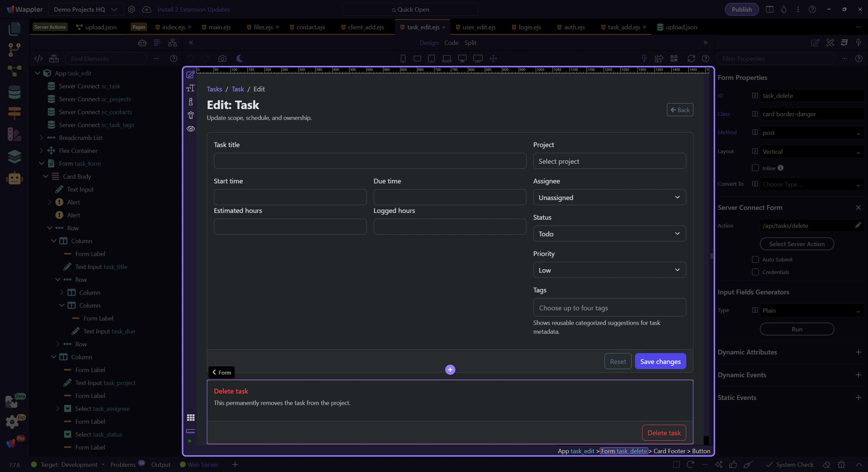The image size is (868, 472).
Task: Expand the Breadcrumb List tree node
Action: click(42, 138)
